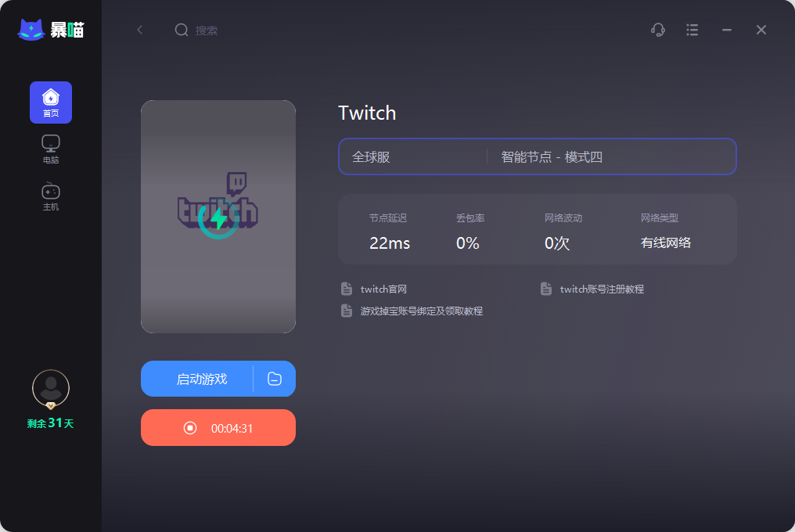
Task: Click document icon beside twitch官网
Action: [x=347, y=289]
